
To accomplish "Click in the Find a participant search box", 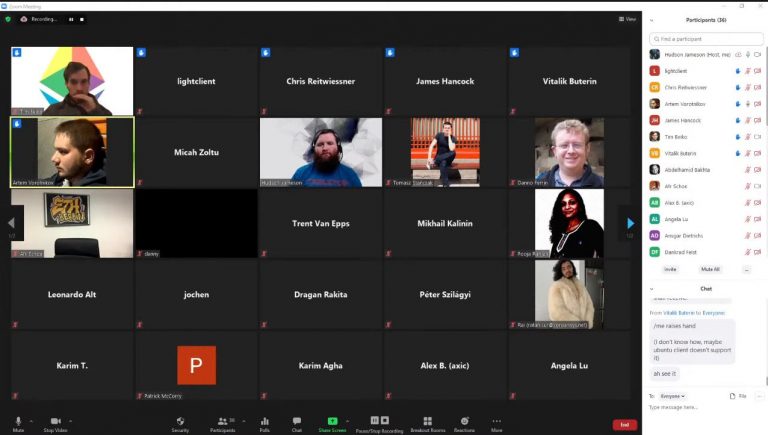I will (706, 39).
